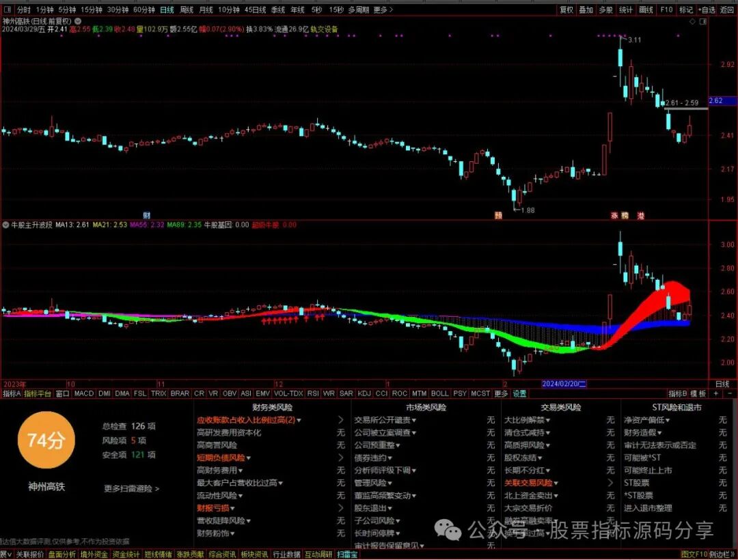The image size is (738, 560).
Task: Click the 预 marker below the chart
Action: point(498,215)
